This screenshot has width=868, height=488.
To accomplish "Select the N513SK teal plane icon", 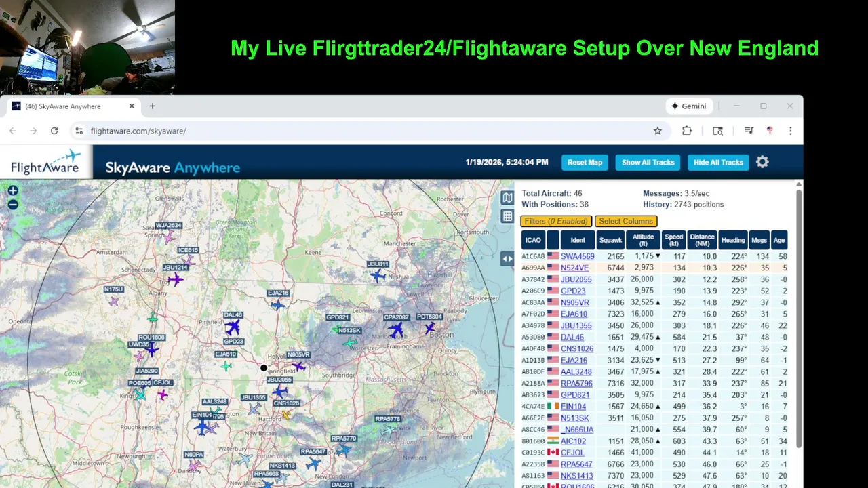I will 350,342.
